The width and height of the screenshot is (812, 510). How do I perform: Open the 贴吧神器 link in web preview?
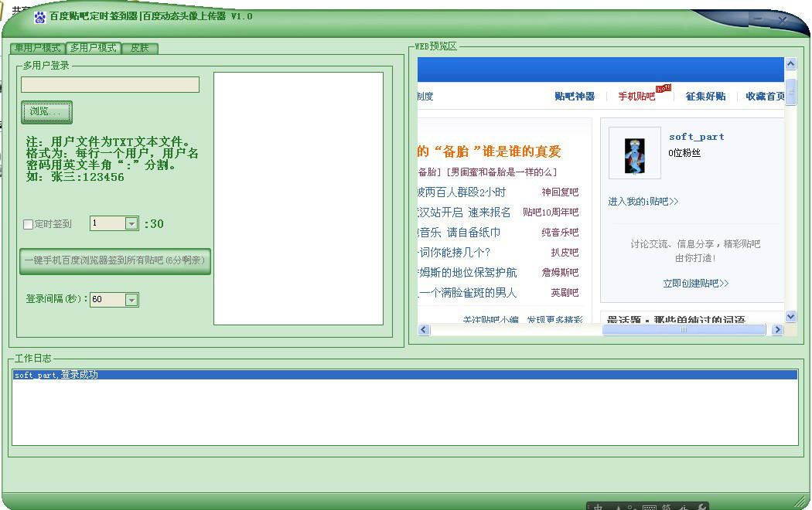[575, 97]
